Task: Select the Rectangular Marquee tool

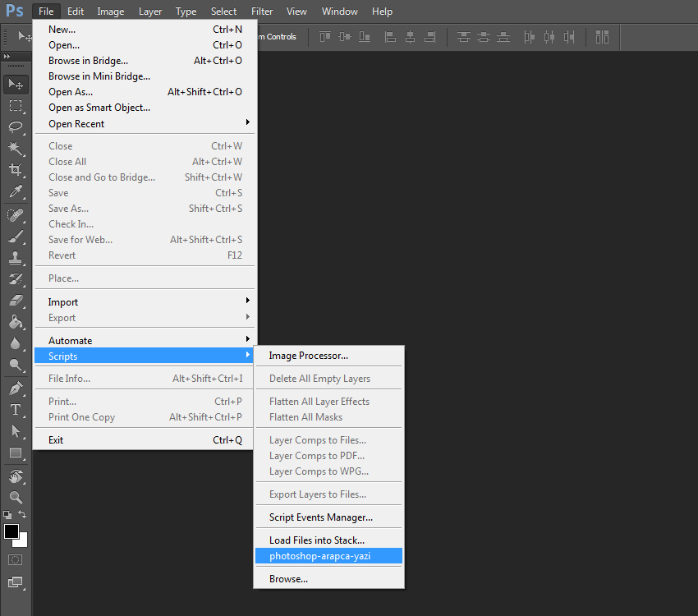Action: coord(16,105)
